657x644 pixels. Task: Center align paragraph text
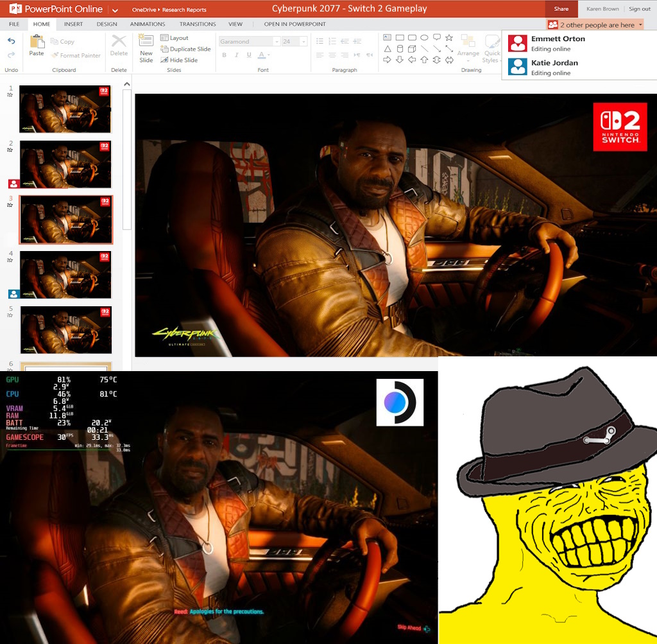[x=332, y=55]
